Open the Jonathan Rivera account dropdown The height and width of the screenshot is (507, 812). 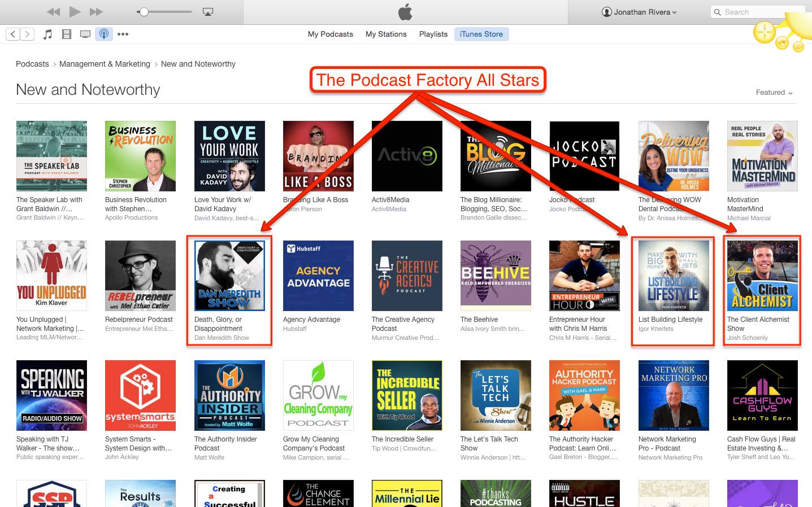(x=639, y=12)
